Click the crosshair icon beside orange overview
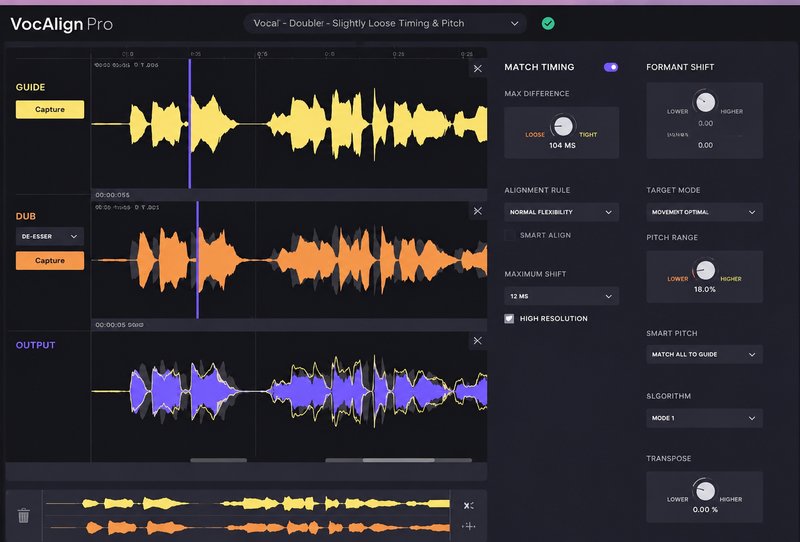Viewport: 800px width, 542px height. [x=468, y=526]
